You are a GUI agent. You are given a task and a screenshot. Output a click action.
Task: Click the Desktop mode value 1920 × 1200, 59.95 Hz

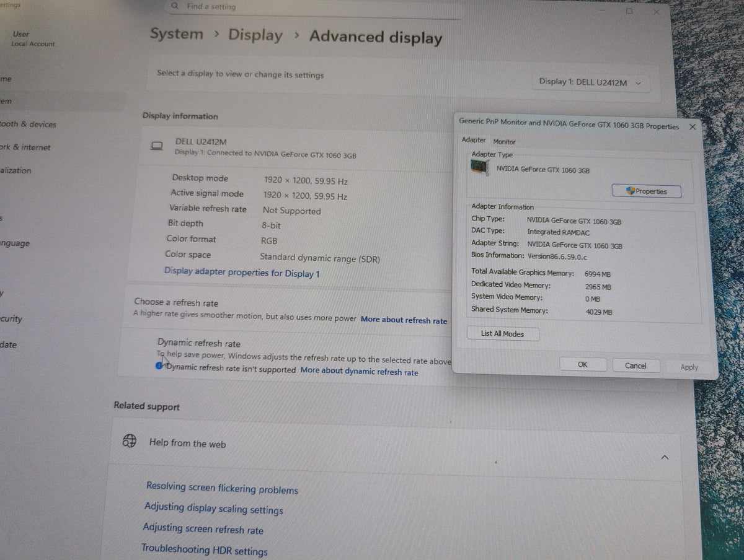click(306, 180)
